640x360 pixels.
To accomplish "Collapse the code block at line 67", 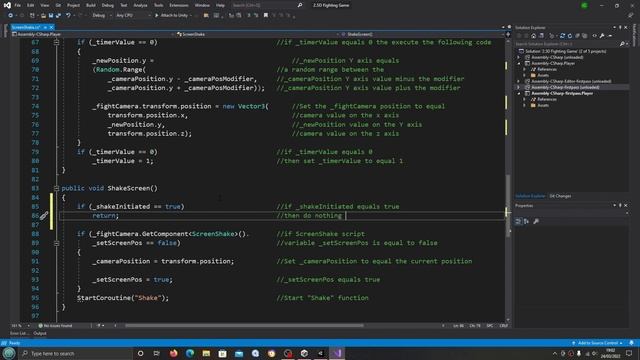I will coord(56,42).
